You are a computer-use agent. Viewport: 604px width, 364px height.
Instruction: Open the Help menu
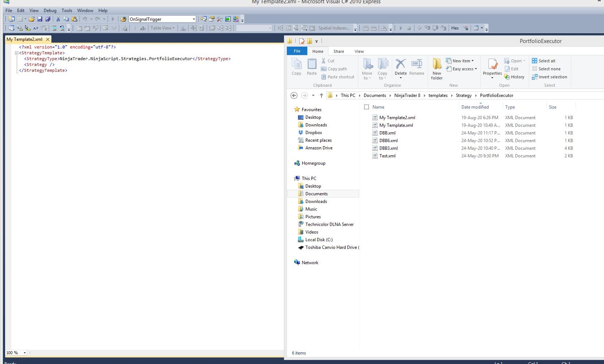point(103,11)
